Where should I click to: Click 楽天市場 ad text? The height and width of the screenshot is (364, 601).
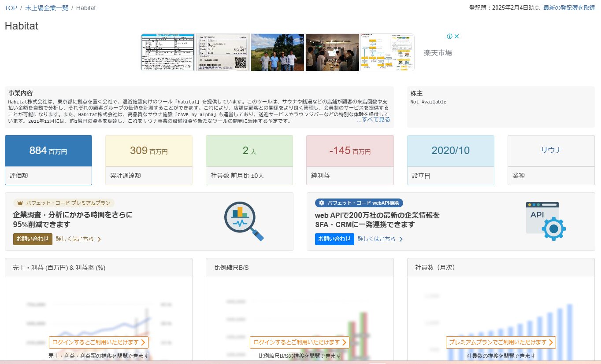[x=438, y=53]
